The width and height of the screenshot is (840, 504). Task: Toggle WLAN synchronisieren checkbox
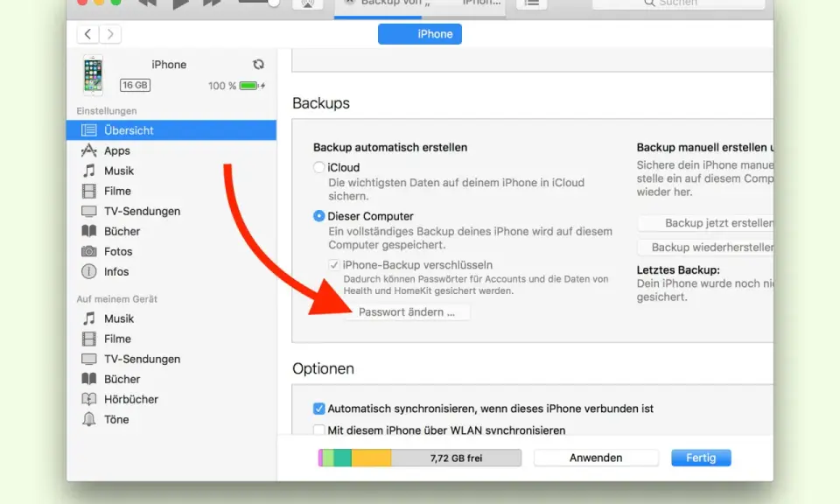pos(318,430)
